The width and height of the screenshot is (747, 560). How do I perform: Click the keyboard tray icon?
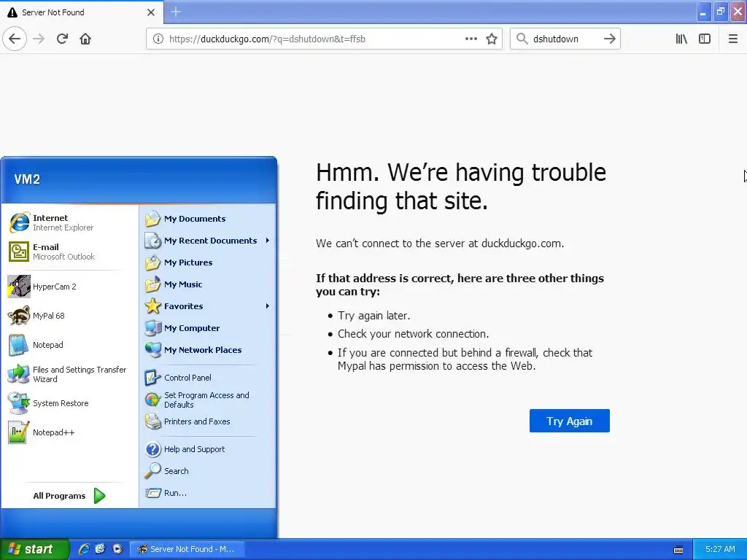pyautogui.click(x=678, y=550)
